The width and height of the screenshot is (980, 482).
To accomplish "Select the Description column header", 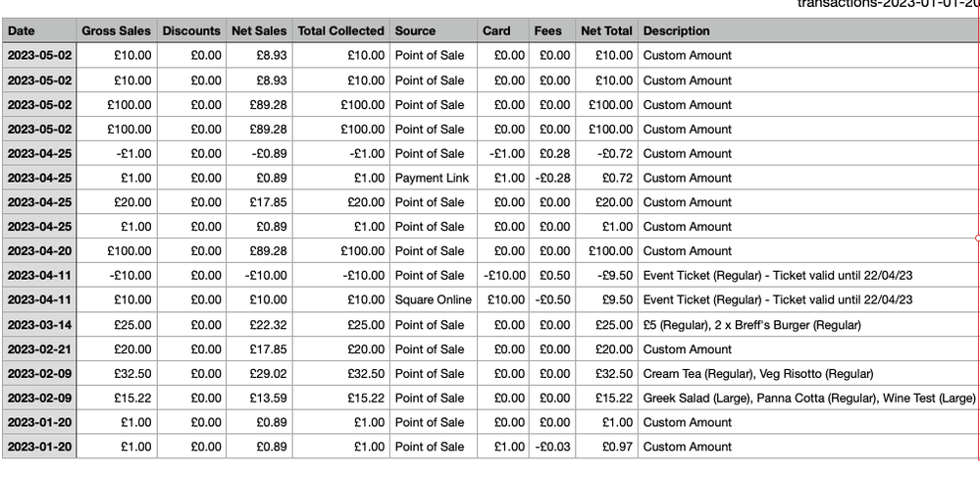I will 677,31.
